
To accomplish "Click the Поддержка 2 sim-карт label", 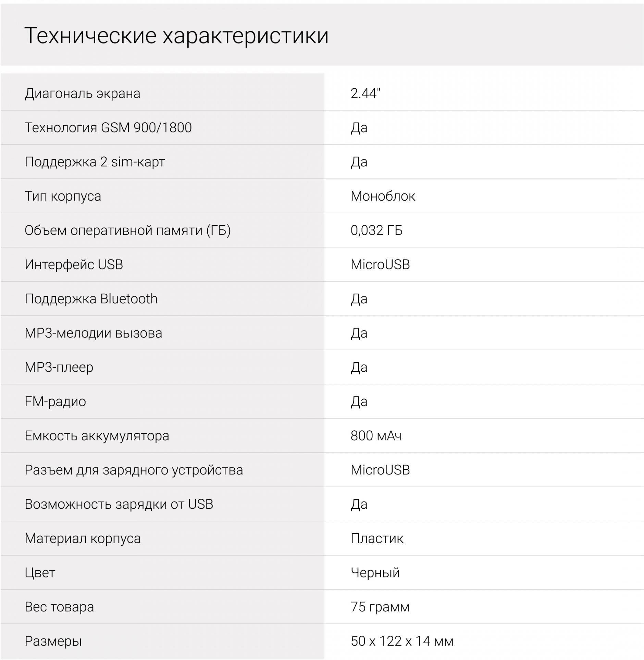I will pyautogui.click(x=95, y=162).
